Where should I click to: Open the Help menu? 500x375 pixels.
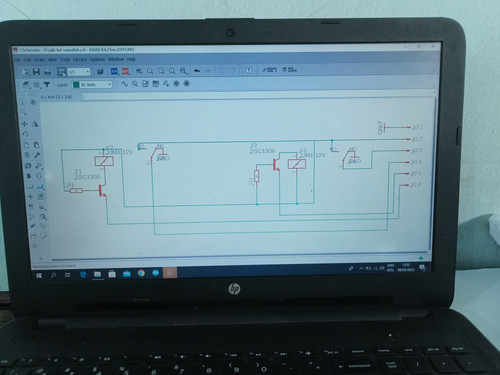tap(131, 59)
